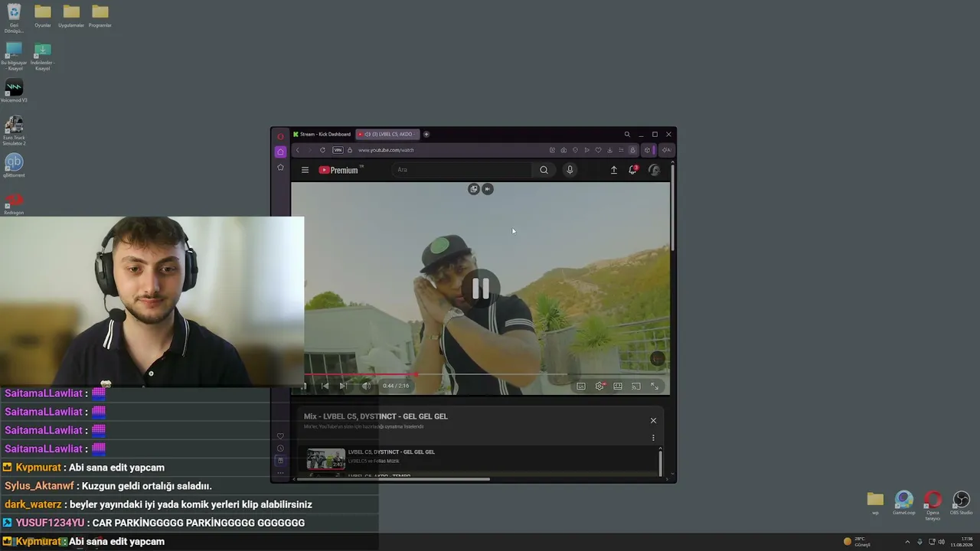Open bookmarks star in Opera sidebar
The height and width of the screenshot is (551, 980).
click(x=280, y=167)
